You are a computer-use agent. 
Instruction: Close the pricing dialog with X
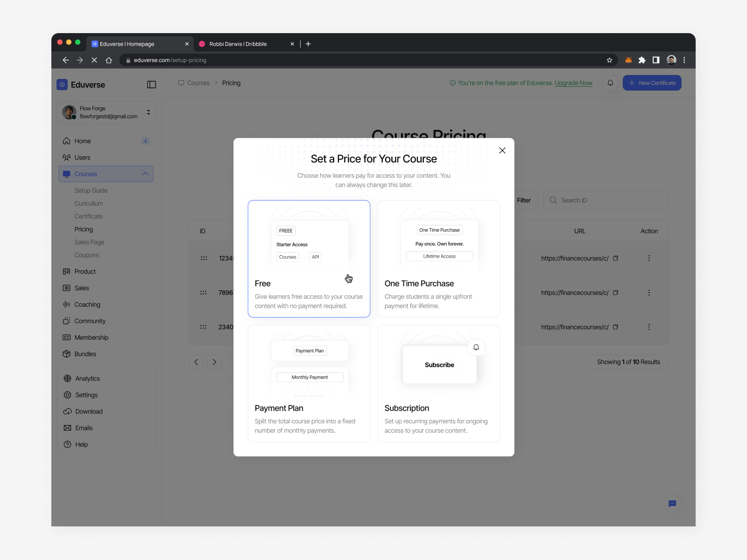(x=502, y=150)
